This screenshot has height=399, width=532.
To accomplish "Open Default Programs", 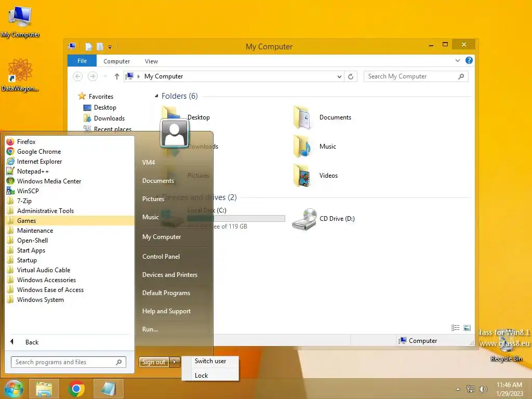I will tap(166, 293).
